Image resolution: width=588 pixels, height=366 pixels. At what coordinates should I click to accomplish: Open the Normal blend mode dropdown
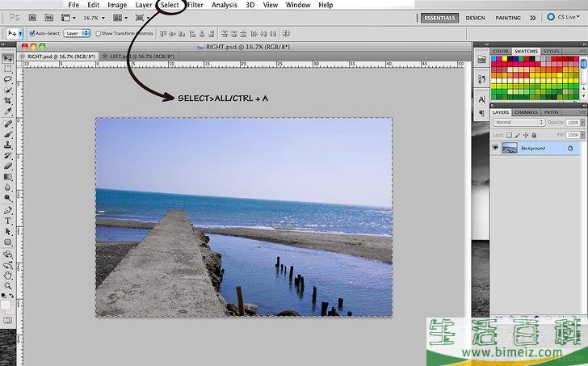click(519, 122)
